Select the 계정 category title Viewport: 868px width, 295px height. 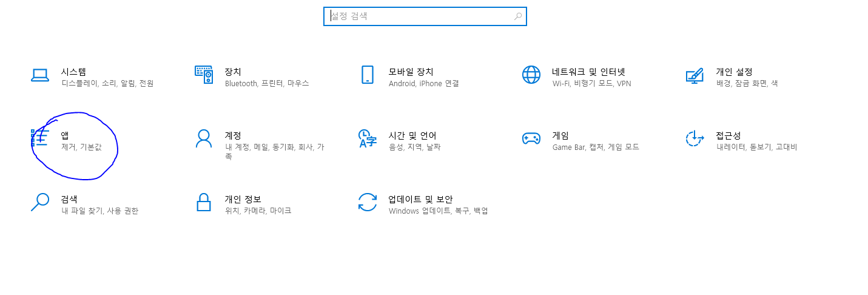pos(233,135)
